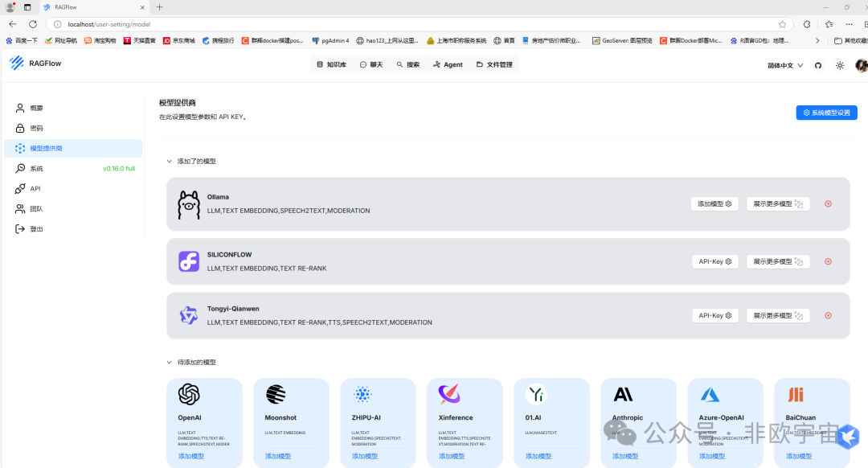Image resolution: width=868 pixels, height=468 pixels.
Task: Click the browser back arrow
Action: [x=13, y=24]
